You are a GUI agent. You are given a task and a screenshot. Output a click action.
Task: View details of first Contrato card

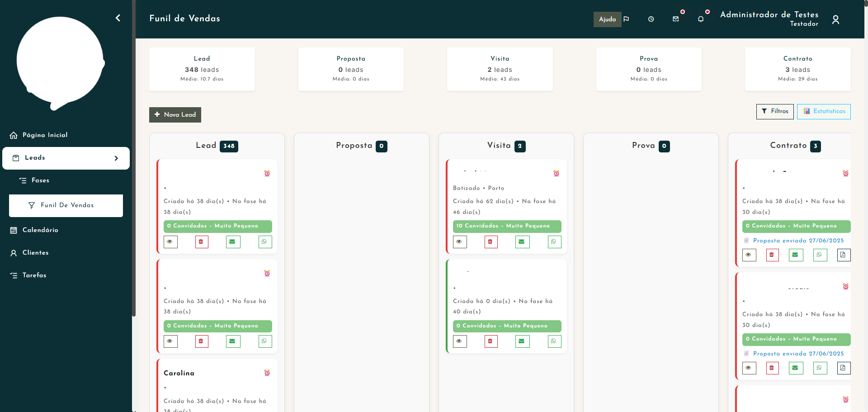pyautogui.click(x=749, y=255)
